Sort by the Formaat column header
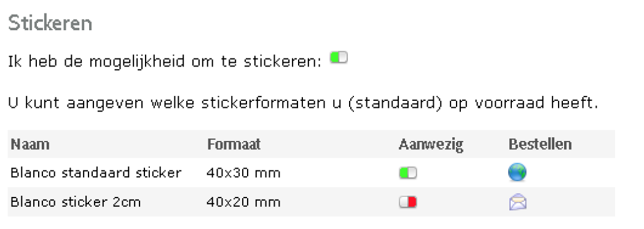 [x=234, y=144]
